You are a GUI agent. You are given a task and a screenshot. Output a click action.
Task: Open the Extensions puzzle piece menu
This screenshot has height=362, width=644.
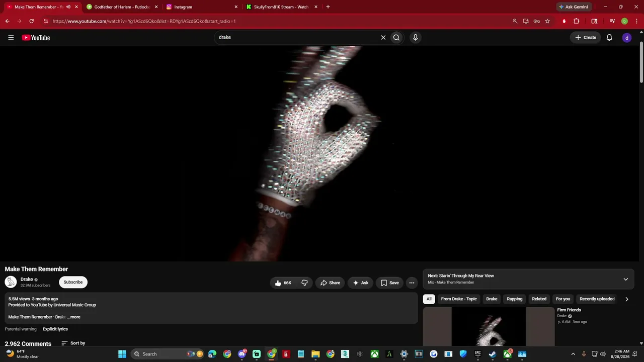pos(577,21)
